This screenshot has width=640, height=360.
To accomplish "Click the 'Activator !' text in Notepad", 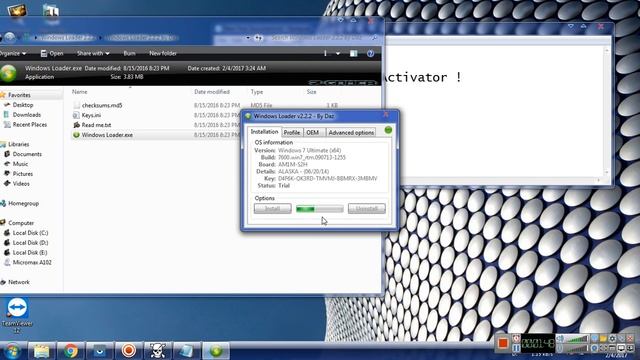I will 423,77.
